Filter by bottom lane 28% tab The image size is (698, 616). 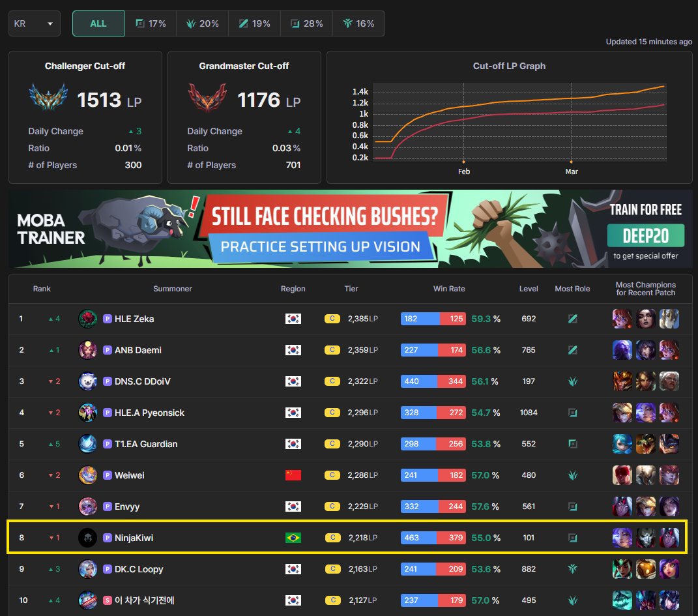pyautogui.click(x=307, y=23)
